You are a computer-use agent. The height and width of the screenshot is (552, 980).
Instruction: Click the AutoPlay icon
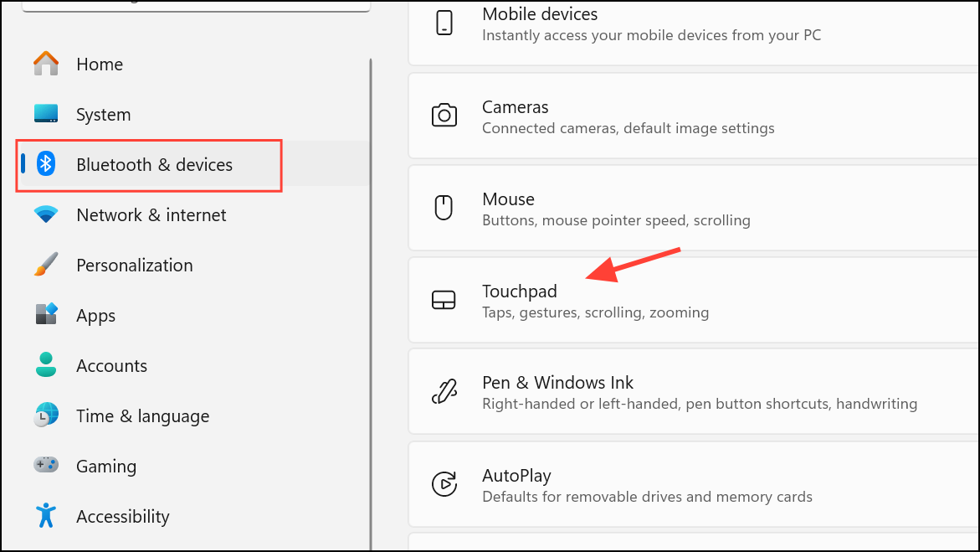[x=444, y=484]
